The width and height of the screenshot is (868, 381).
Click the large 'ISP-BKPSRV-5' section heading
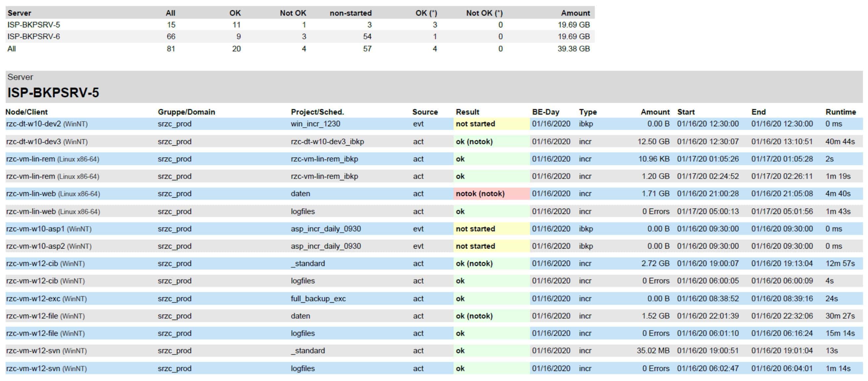[x=53, y=93]
